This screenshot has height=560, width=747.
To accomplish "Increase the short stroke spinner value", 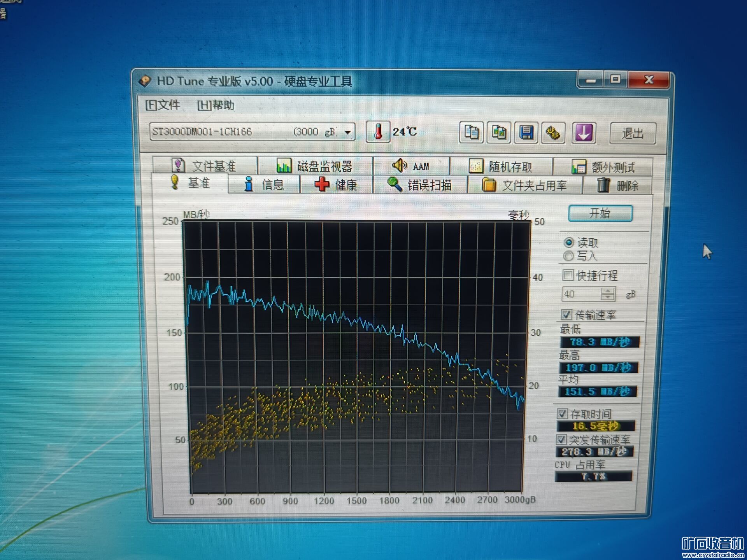I will pos(608,290).
